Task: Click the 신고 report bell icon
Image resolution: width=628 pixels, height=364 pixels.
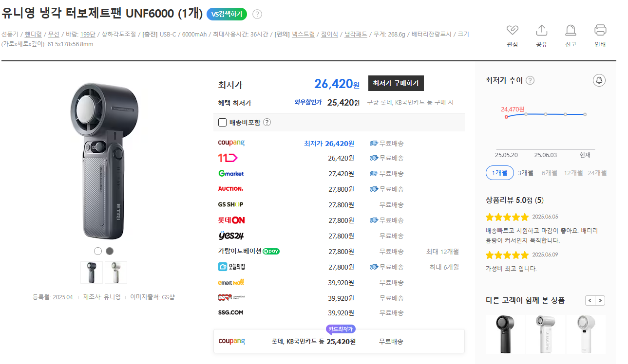Action: click(x=571, y=30)
